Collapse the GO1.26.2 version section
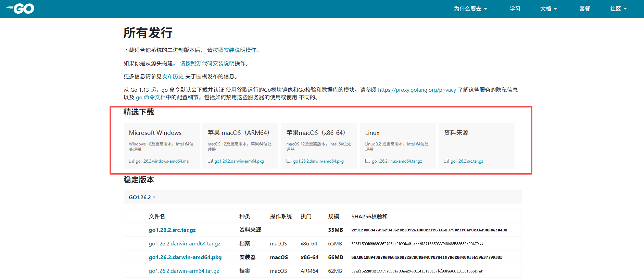 click(x=142, y=198)
